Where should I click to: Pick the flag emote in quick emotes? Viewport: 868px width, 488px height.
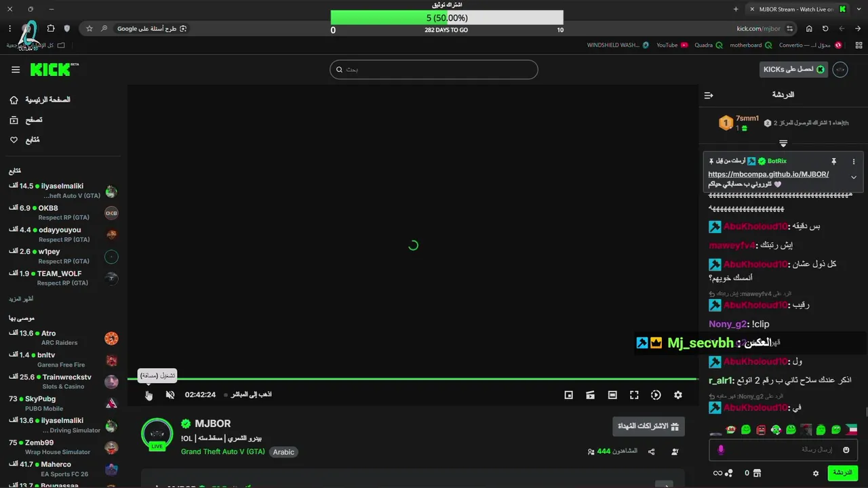[x=850, y=430]
